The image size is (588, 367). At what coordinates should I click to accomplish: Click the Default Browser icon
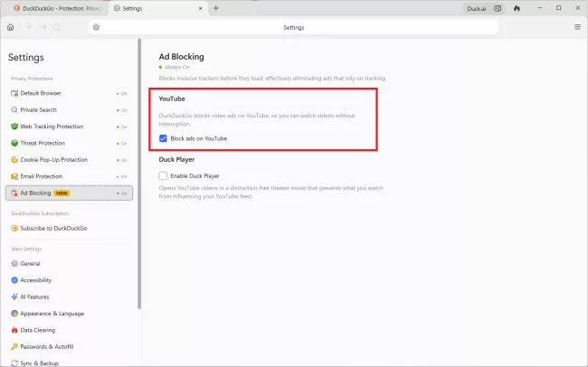(x=14, y=93)
